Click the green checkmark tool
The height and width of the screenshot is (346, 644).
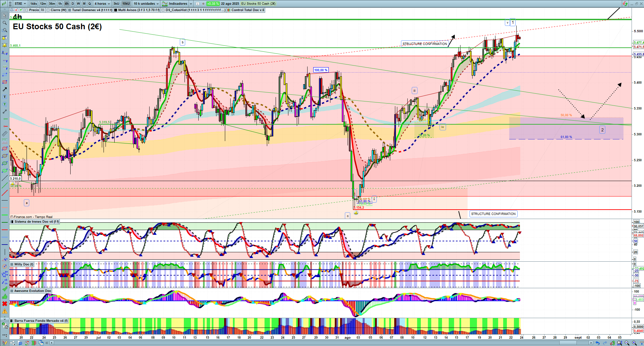[5, 289]
